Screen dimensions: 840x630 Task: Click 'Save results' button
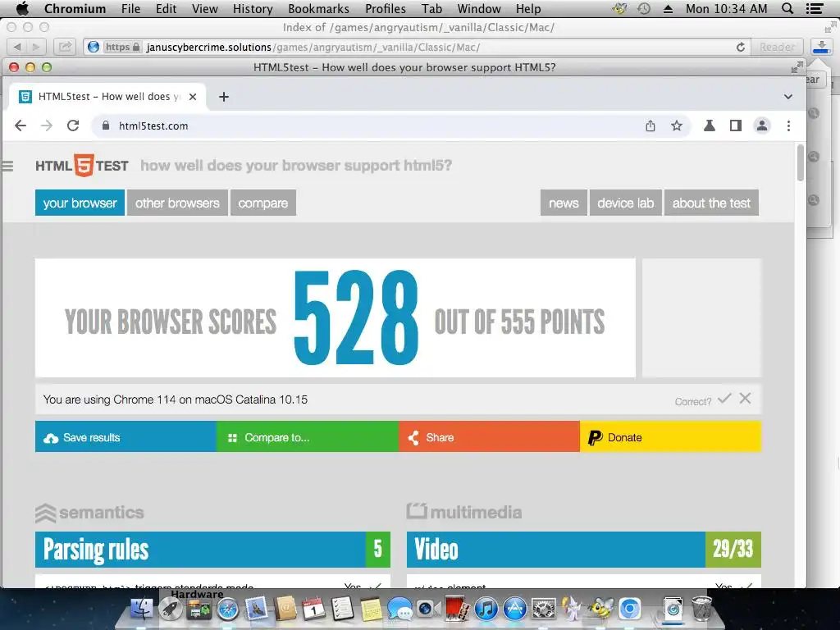click(126, 436)
